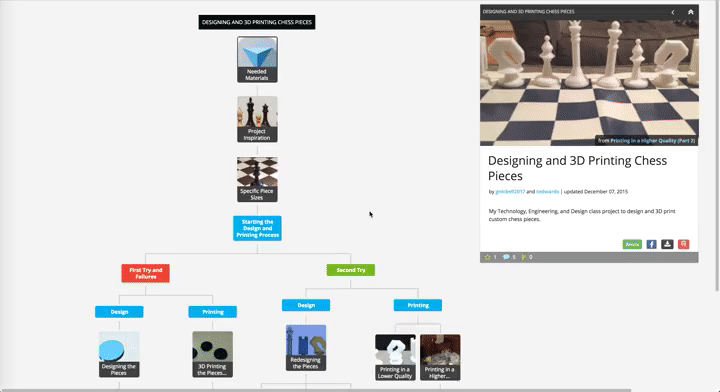Select Design node under First Try
Viewport: 720px width, 392px height.
[119, 312]
